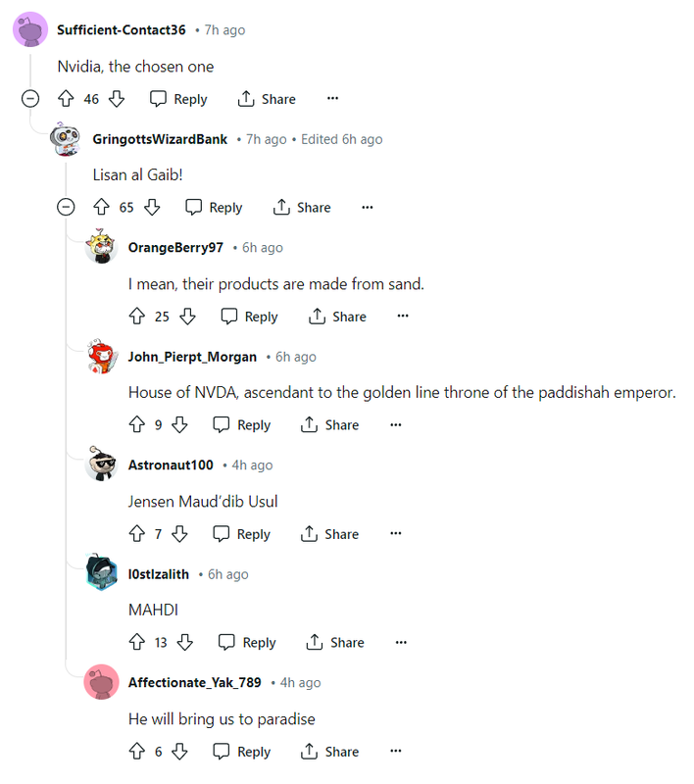Screen dimensions: 694x784
Task: Open more options on the Nvidia comment
Action: [x=332, y=98]
